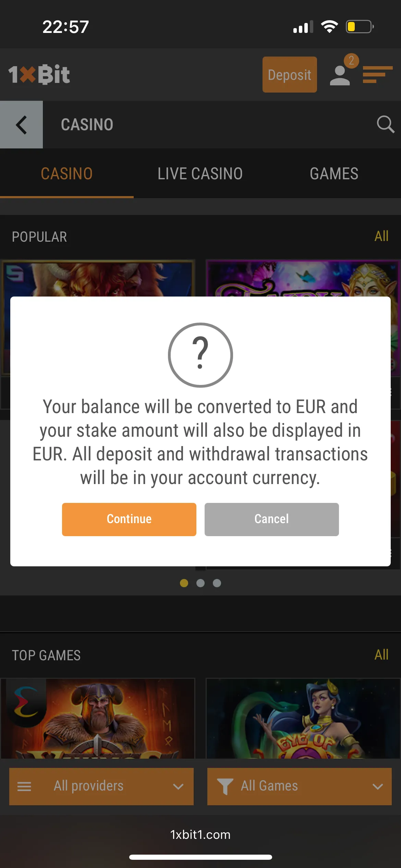
Task: Select the second carousel page dot
Action: pyautogui.click(x=200, y=583)
